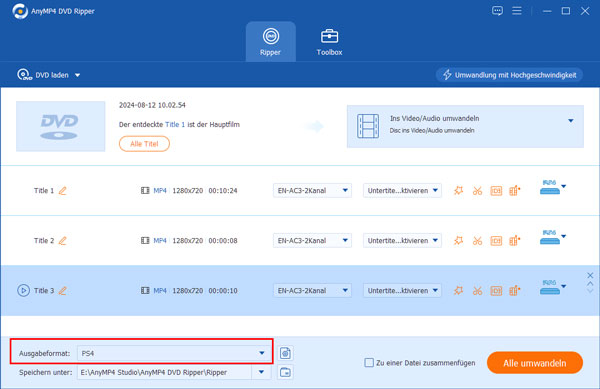
Task: Click the Alle umwandeln button
Action: pos(535,363)
